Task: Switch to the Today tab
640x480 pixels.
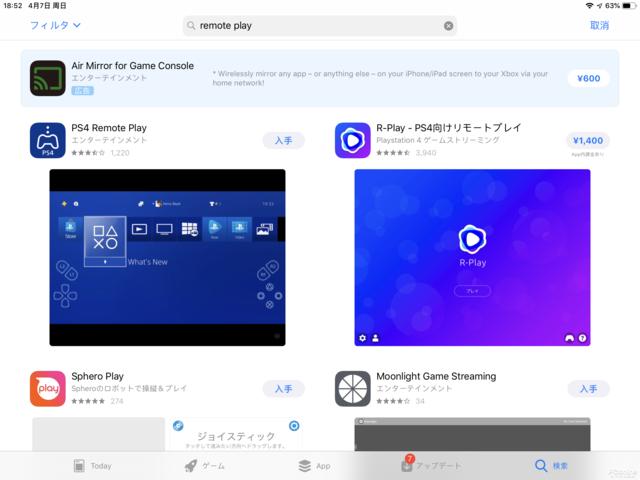Action: coord(93,465)
